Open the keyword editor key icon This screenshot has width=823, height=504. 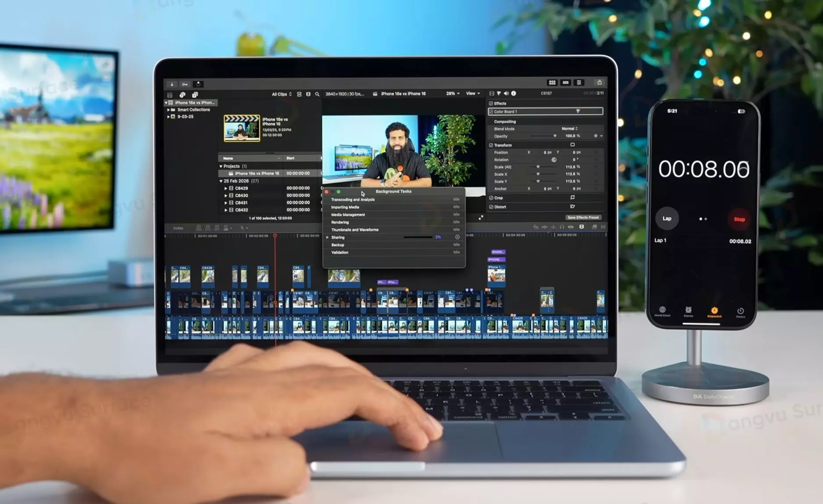pyautogui.click(x=185, y=84)
